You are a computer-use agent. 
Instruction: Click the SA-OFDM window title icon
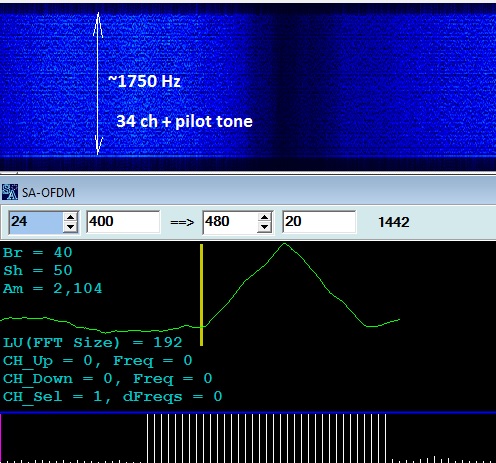pos(10,192)
